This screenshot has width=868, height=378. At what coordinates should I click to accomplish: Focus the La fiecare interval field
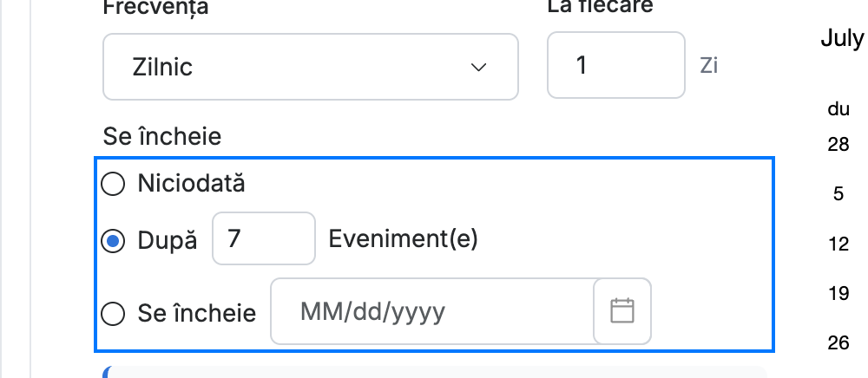pos(616,65)
